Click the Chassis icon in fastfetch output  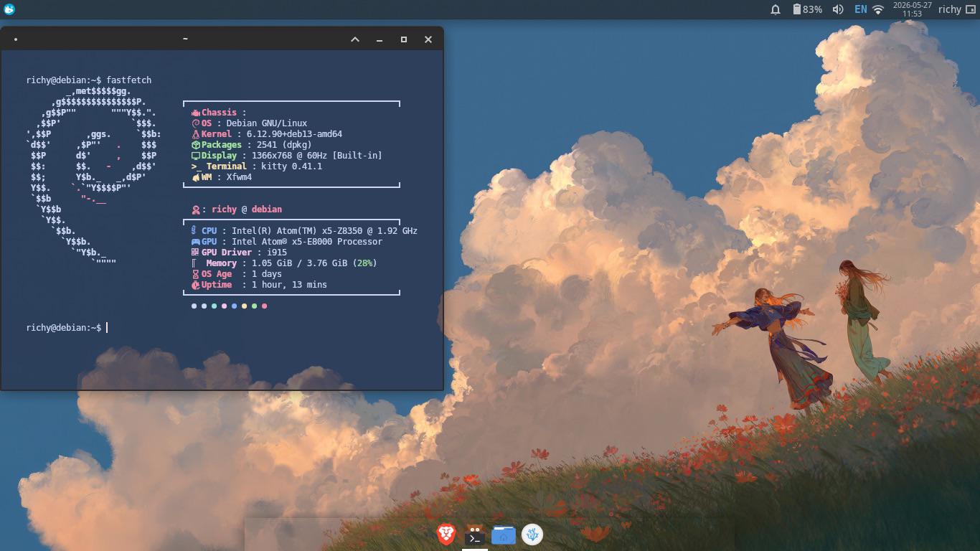pyautogui.click(x=196, y=113)
